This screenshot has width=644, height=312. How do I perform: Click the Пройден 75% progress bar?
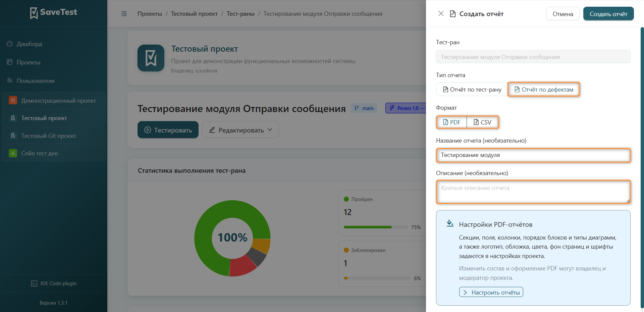[x=376, y=227]
